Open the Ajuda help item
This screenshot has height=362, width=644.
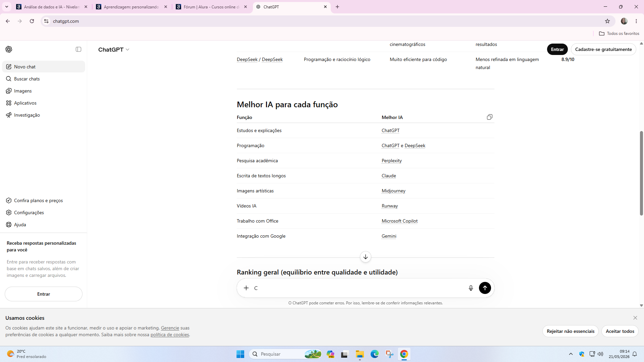click(44, 225)
